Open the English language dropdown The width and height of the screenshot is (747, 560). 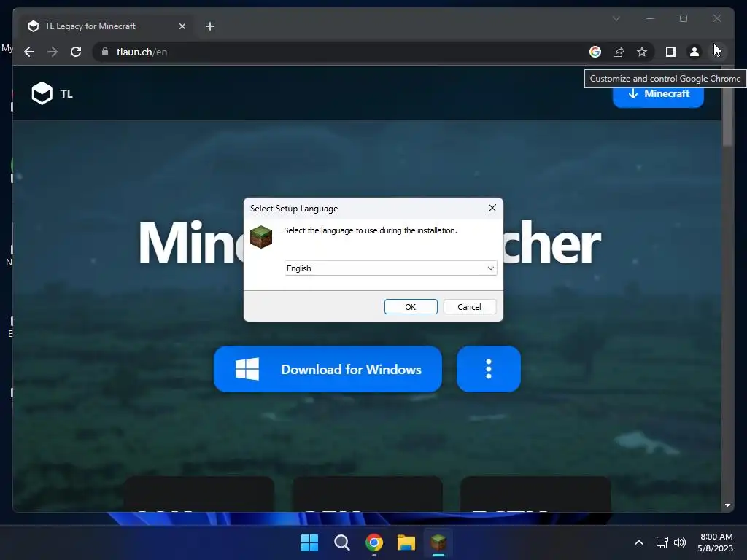click(391, 268)
